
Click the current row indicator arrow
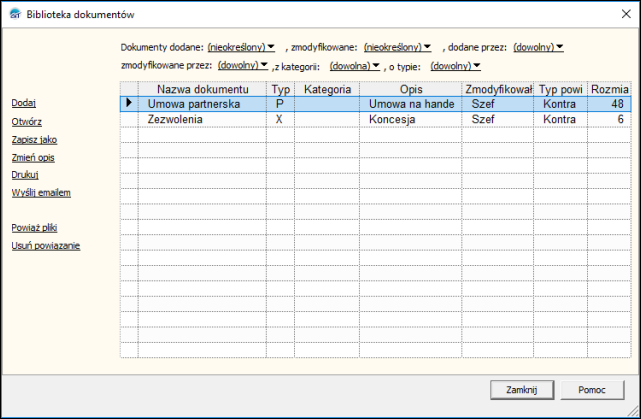tap(129, 103)
